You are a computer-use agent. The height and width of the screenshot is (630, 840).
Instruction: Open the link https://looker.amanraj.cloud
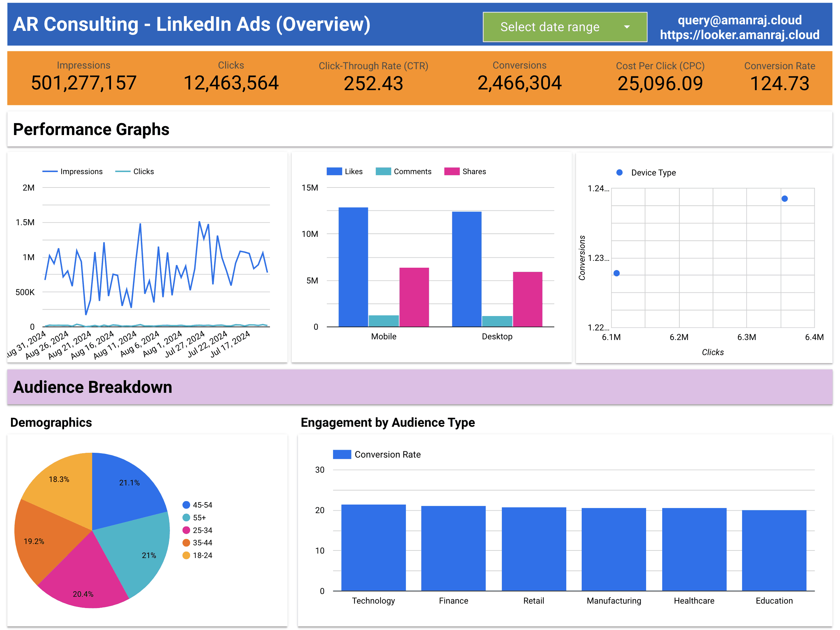pos(739,35)
